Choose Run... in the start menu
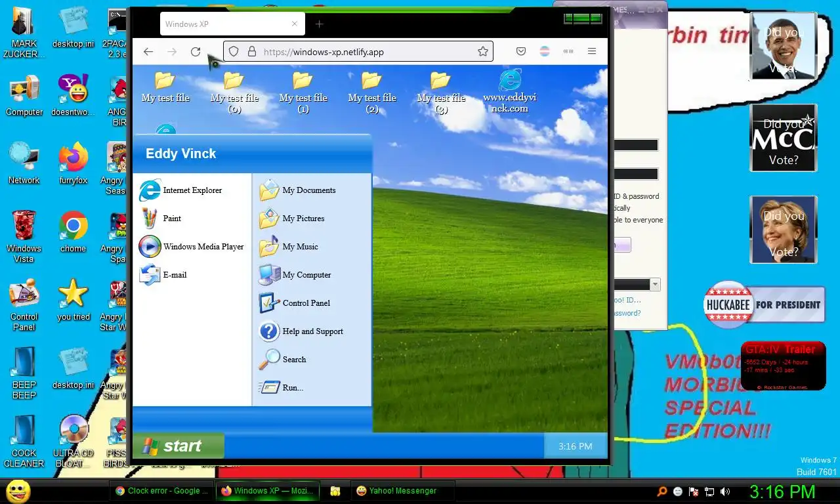 coord(281,388)
